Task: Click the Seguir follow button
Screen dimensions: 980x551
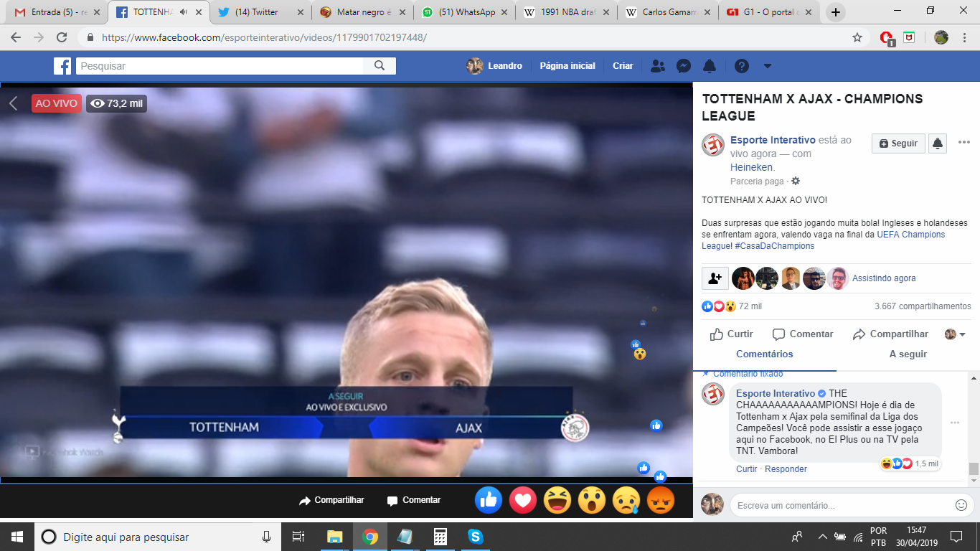Action: pos(898,143)
